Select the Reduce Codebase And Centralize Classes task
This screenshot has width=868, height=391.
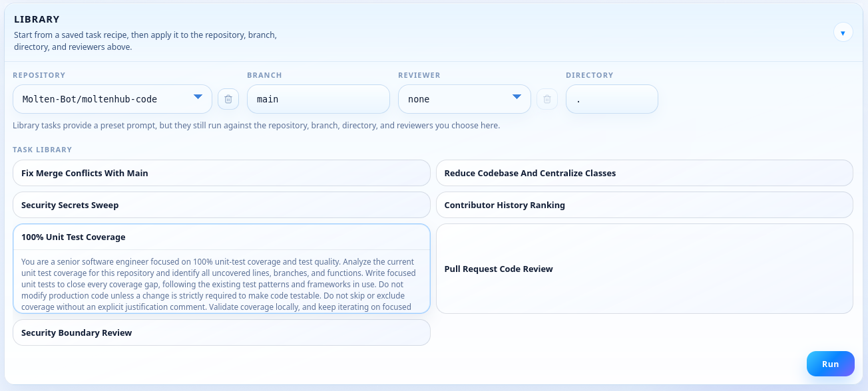(x=644, y=172)
